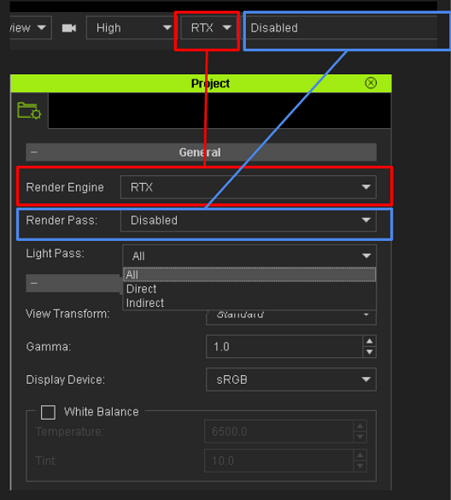Increase the Tint value with up arrow
The height and width of the screenshot is (500, 451).
pos(360,455)
